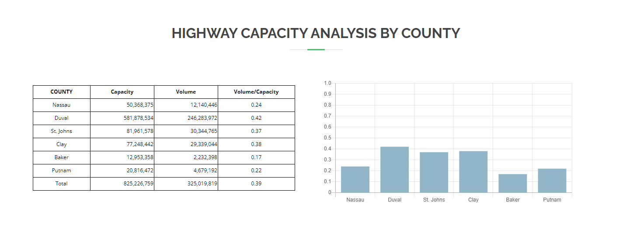Click the COUNTY column header
The width and height of the screenshot is (644, 251).
click(62, 92)
